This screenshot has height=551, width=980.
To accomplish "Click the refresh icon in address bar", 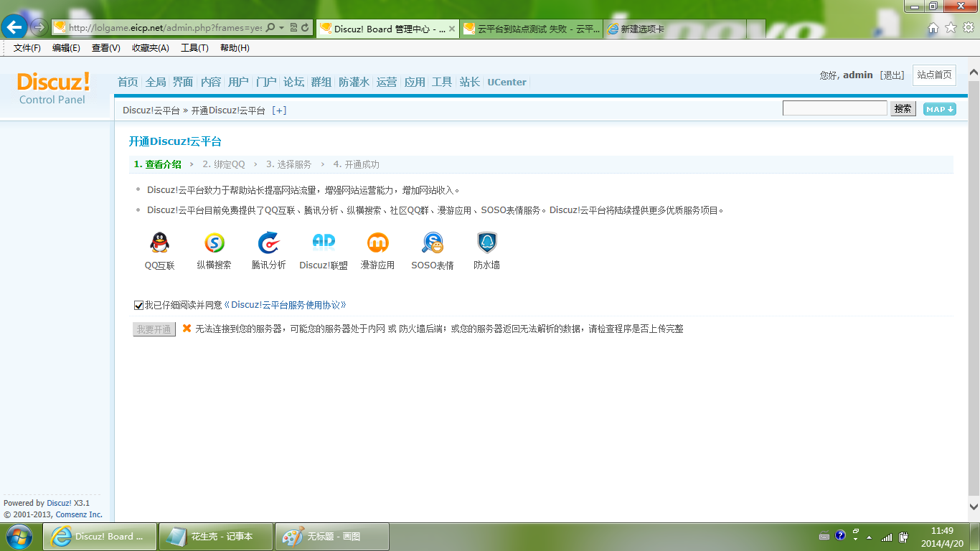I will (x=306, y=27).
